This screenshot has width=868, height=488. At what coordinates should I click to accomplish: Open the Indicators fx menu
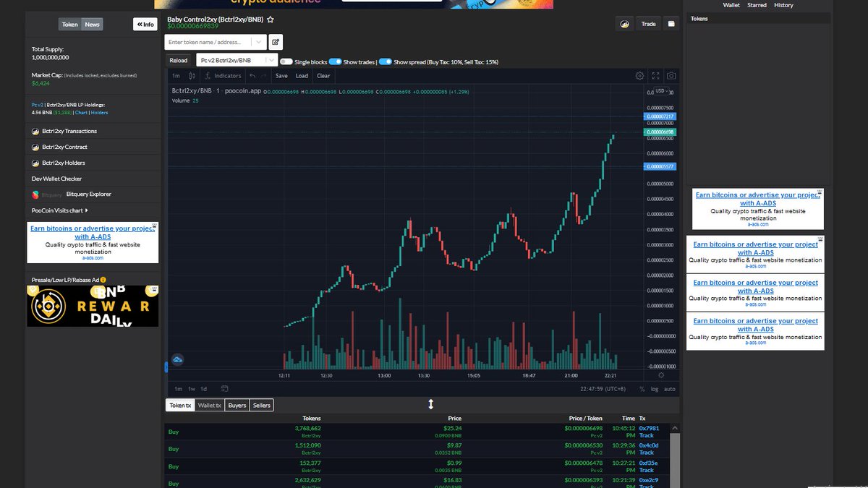[x=224, y=75]
